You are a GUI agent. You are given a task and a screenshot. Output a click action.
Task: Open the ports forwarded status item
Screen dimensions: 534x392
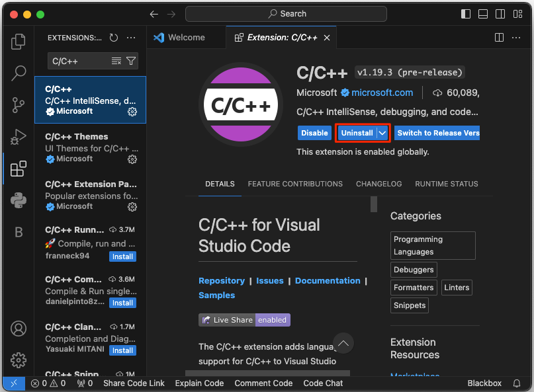pos(85,383)
